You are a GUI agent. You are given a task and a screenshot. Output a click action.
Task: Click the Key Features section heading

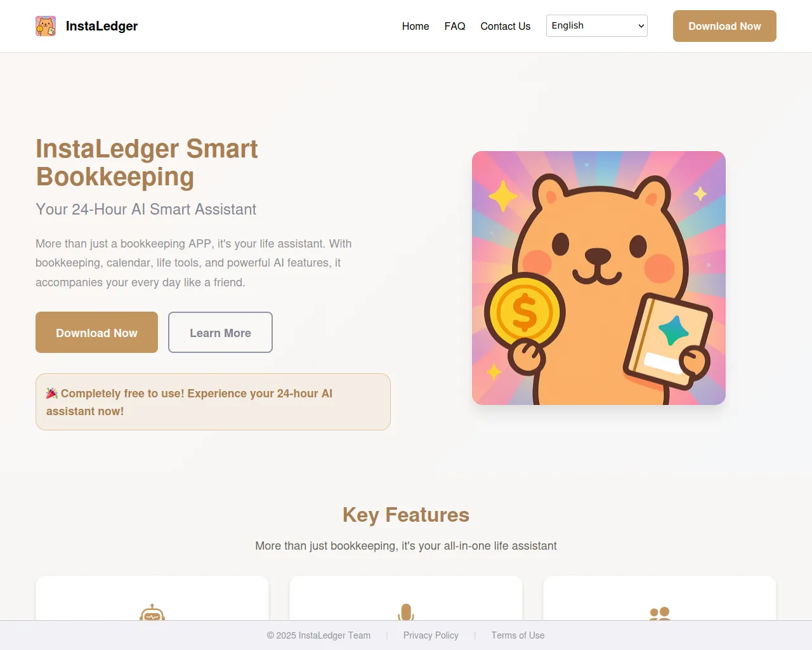[x=406, y=515]
